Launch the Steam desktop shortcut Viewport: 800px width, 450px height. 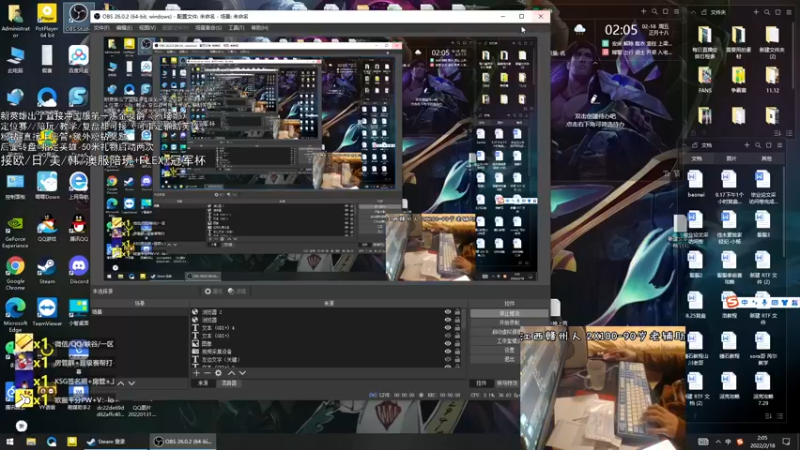46,270
